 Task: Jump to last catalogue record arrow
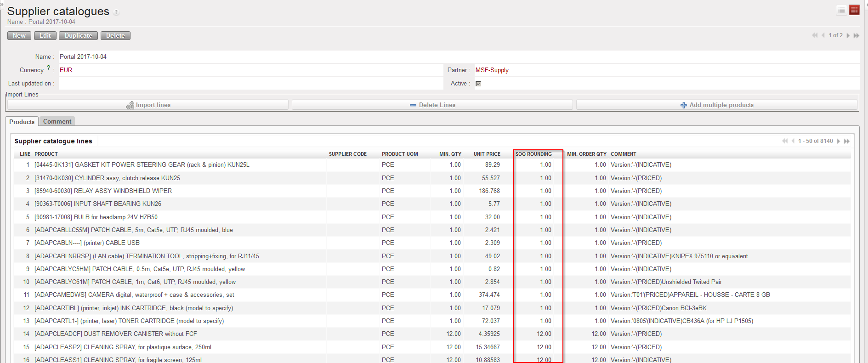point(857,35)
